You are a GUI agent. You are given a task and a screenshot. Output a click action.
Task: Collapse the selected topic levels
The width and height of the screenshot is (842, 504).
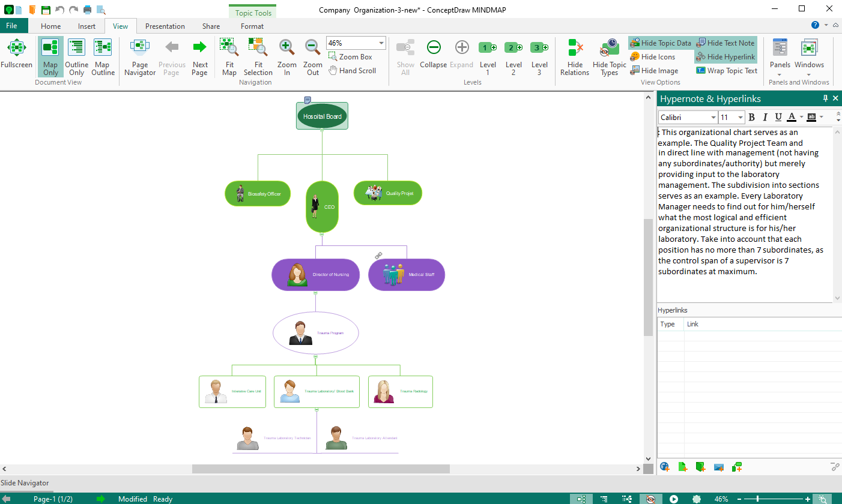pyautogui.click(x=434, y=53)
